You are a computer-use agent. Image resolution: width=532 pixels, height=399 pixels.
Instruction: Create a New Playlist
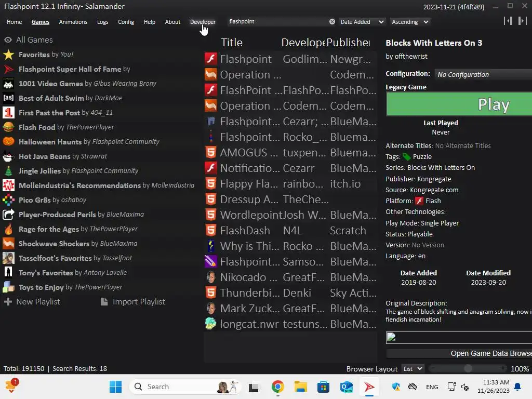coord(32,302)
